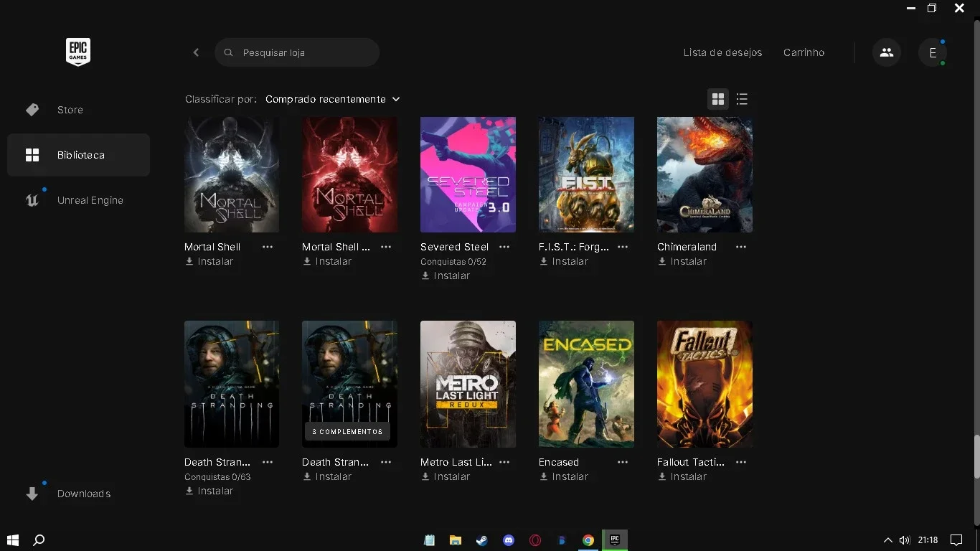Open File Explorer from the taskbar

click(x=456, y=540)
